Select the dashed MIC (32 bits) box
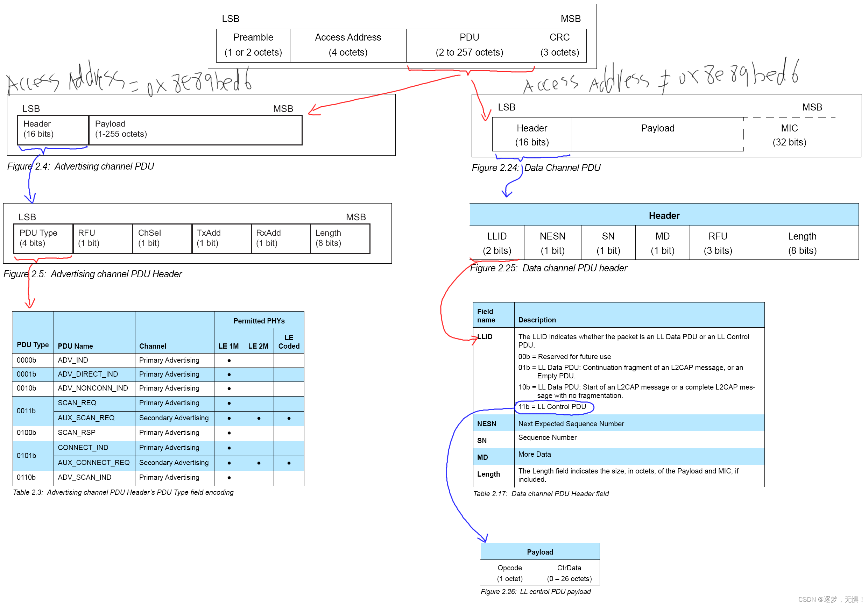Viewport: 868px width, 606px height. 789,135
